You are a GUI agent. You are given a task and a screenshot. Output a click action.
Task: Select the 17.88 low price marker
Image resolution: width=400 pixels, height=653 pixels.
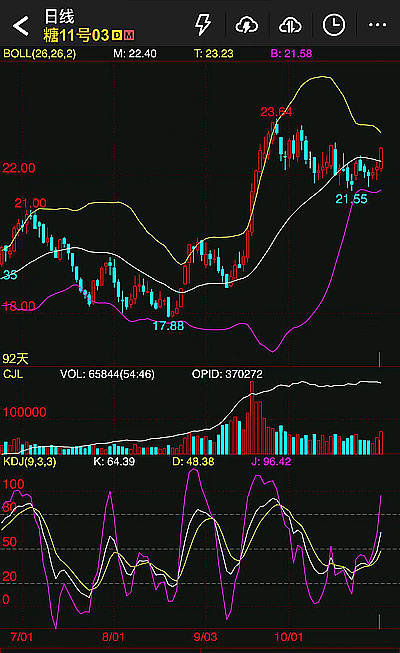pos(168,326)
